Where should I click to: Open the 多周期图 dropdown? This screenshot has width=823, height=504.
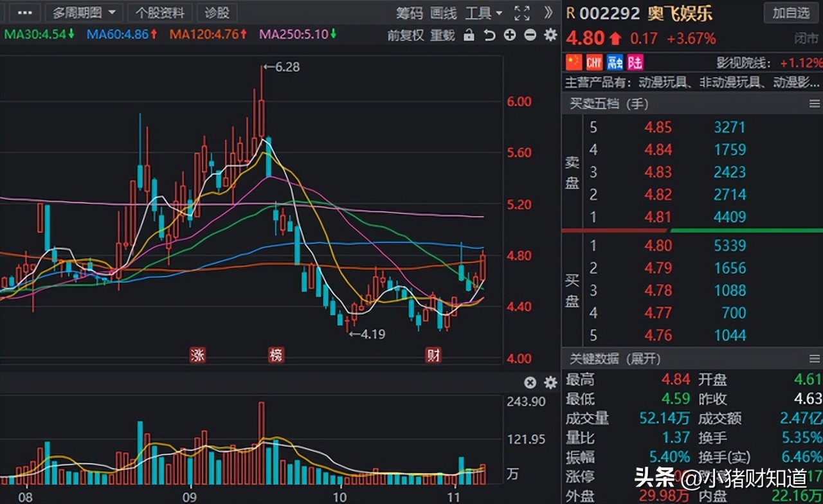click(84, 13)
